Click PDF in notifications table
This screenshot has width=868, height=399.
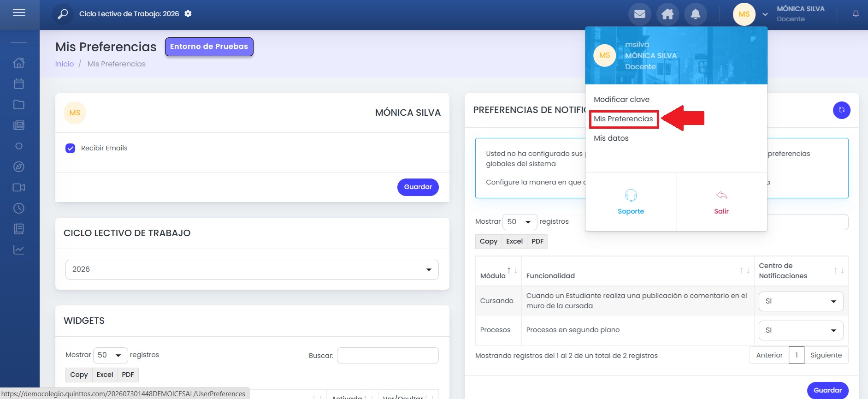point(537,242)
